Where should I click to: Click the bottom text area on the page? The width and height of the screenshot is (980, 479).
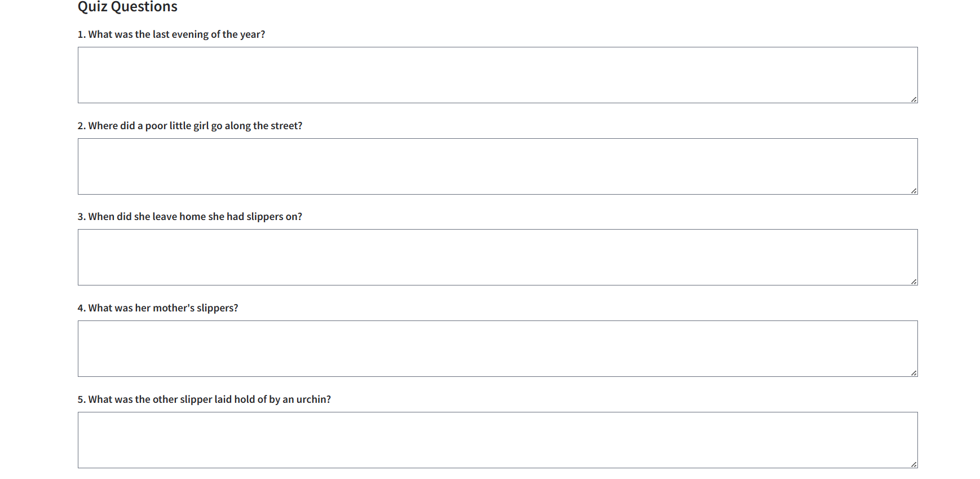point(496,440)
